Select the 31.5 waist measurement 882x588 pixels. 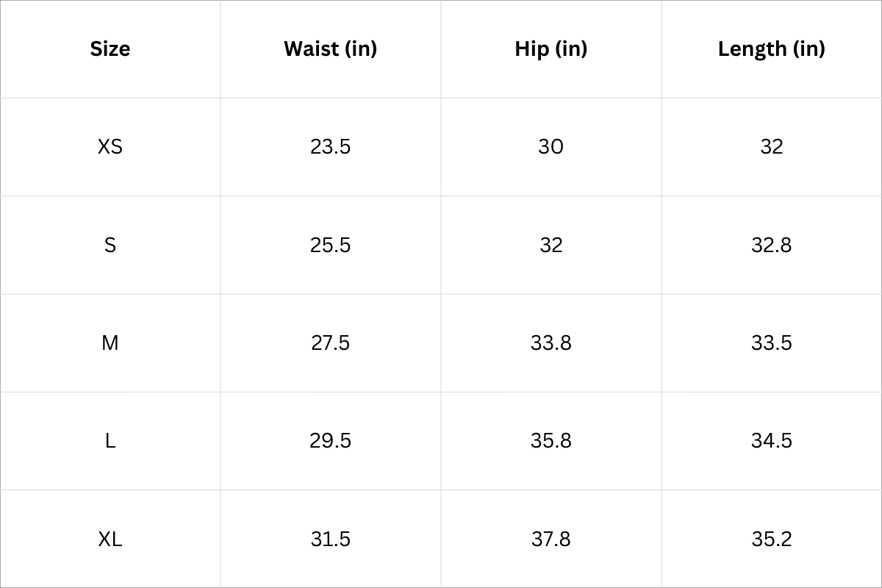(331, 539)
